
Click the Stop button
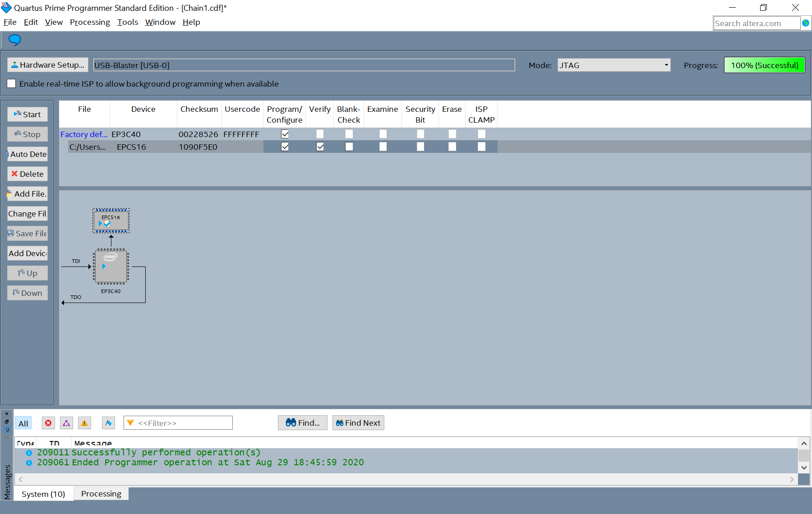pyautogui.click(x=28, y=134)
